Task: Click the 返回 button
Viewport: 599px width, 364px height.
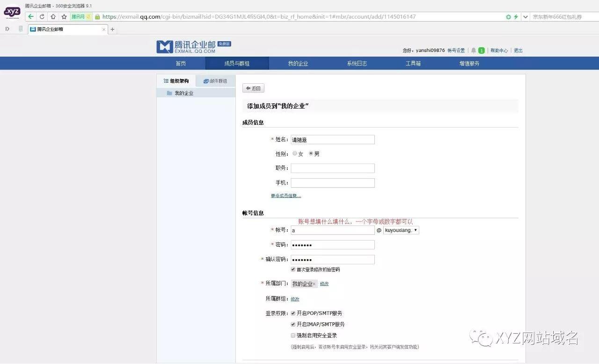Action: coord(253,88)
